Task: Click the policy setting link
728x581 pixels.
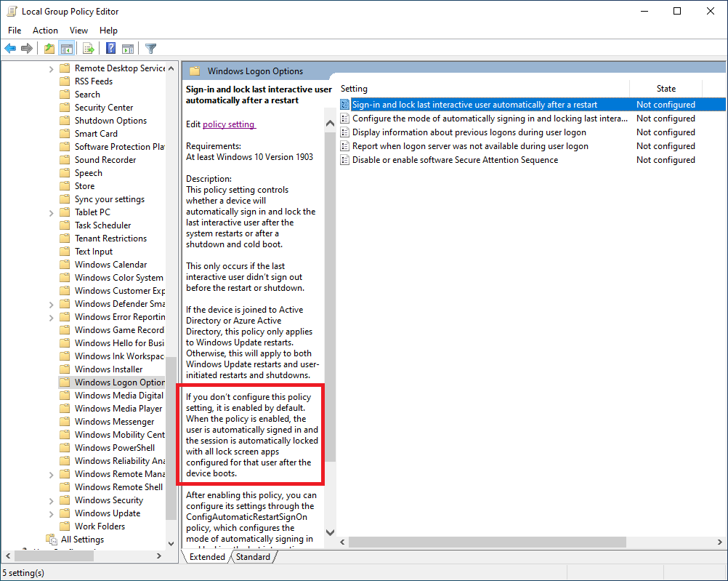Action: (229, 124)
